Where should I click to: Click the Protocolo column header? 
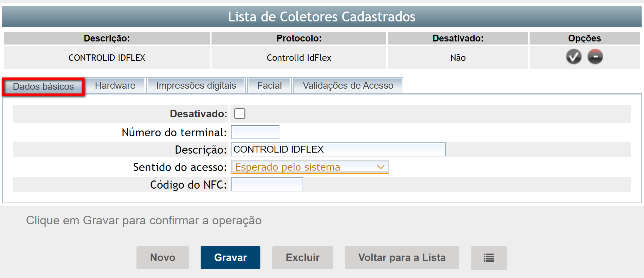(299, 38)
